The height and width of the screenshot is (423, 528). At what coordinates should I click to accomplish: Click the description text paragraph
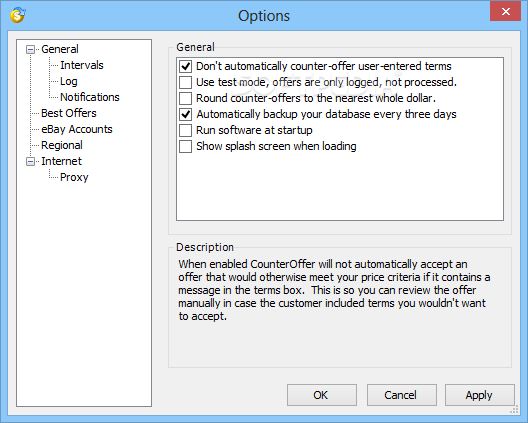coord(334,290)
